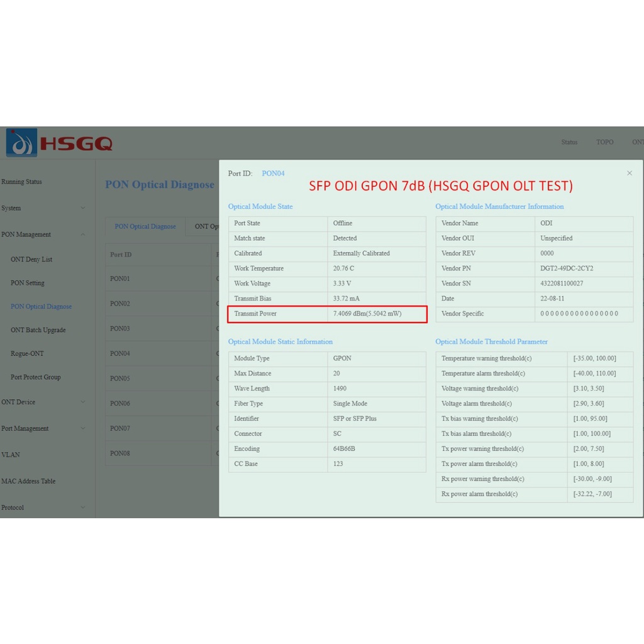This screenshot has width=644, height=644.
Task: Open PON Setting page
Action: pyautogui.click(x=28, y=283)
